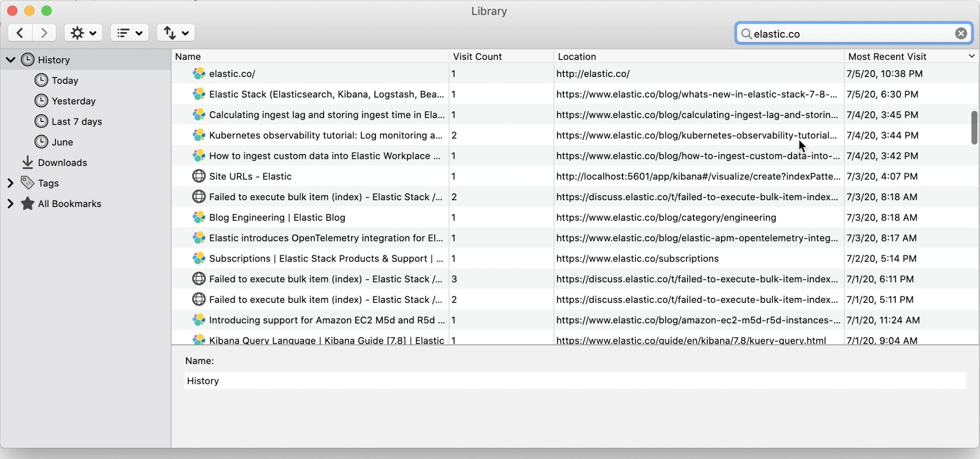Select Yesterday in the sidebar
Viewport: 980px width, 459px height.
tap(73, 101)
